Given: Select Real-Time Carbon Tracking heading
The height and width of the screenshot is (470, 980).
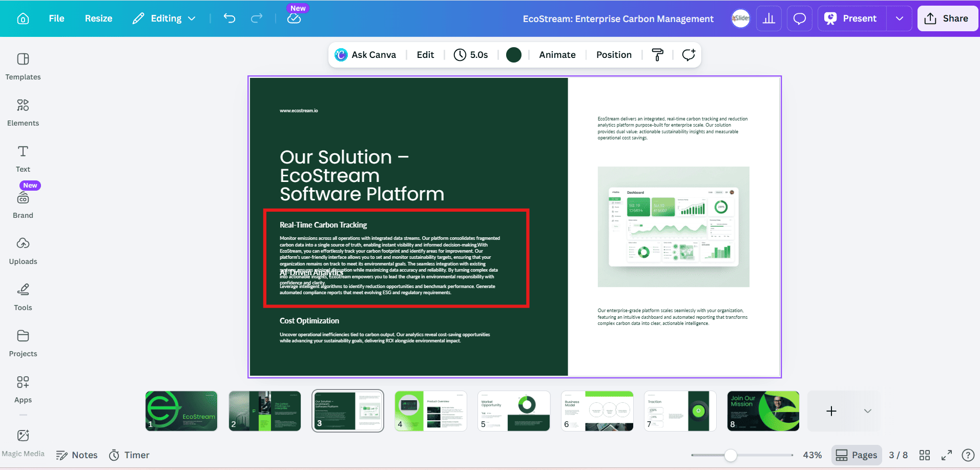Looking at the screenshot, I should [x=323, y=225].
